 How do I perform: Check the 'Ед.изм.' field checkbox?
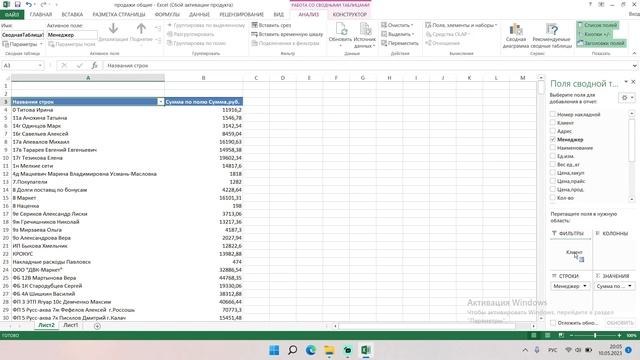pyautogui.click(x=553, y=156)
